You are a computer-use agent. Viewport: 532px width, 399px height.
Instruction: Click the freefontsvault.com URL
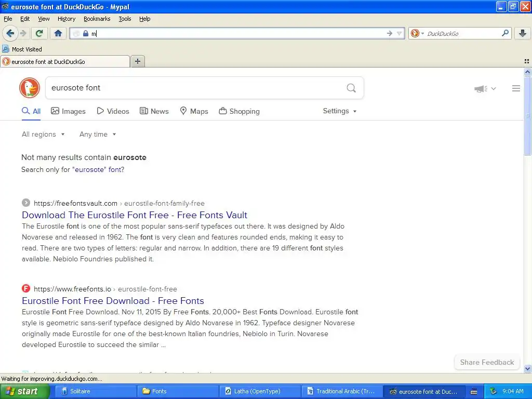pos(75,203)
